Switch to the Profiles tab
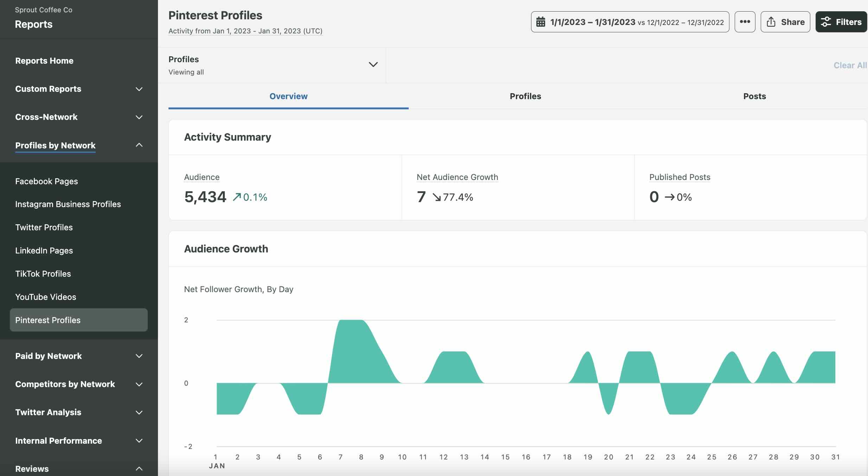The width and height of the screenshot is (868, 476). 525,96
